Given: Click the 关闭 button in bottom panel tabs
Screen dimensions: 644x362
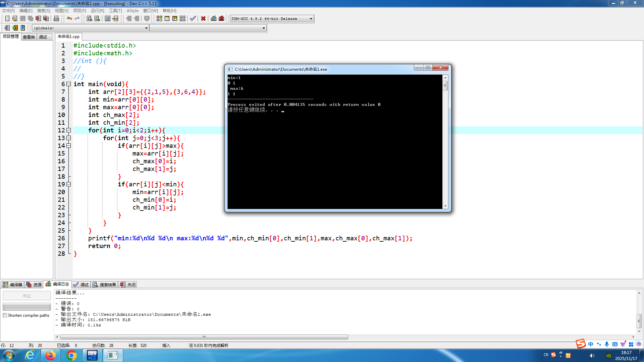Looking at the screenshot, I should pos(128,285).
